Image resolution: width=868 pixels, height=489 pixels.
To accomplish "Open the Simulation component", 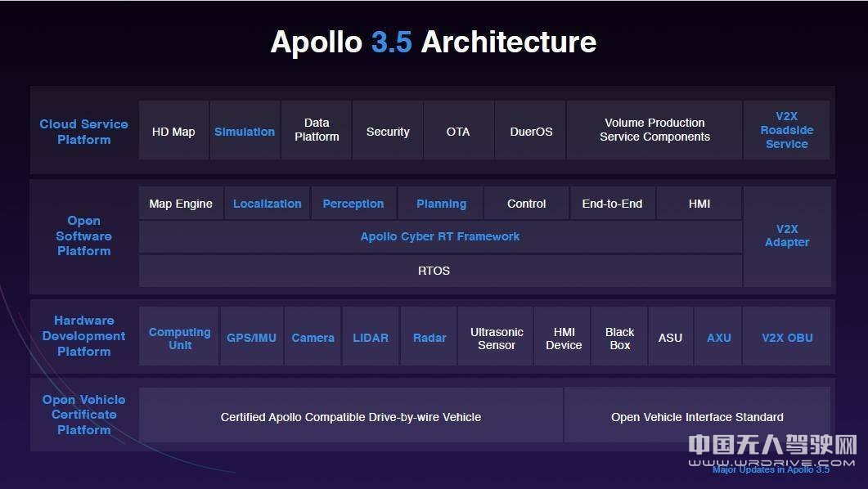I will (245, 131).
